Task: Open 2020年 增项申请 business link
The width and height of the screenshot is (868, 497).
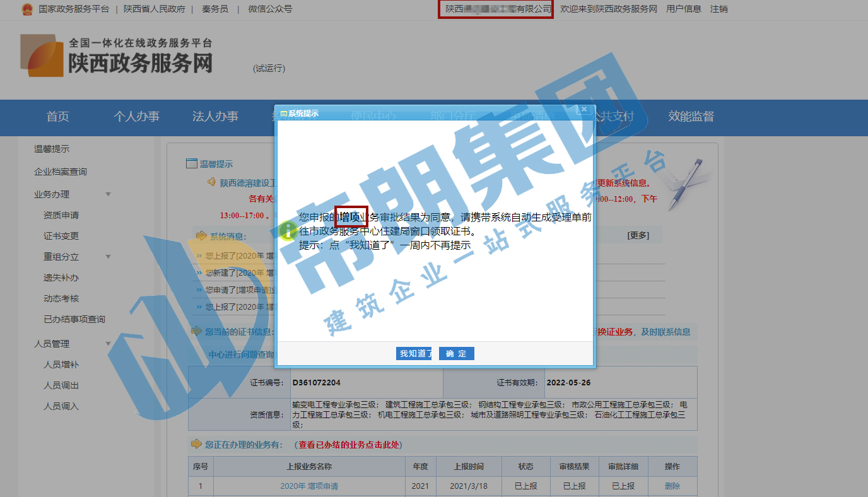Action: tap(309, 486)
